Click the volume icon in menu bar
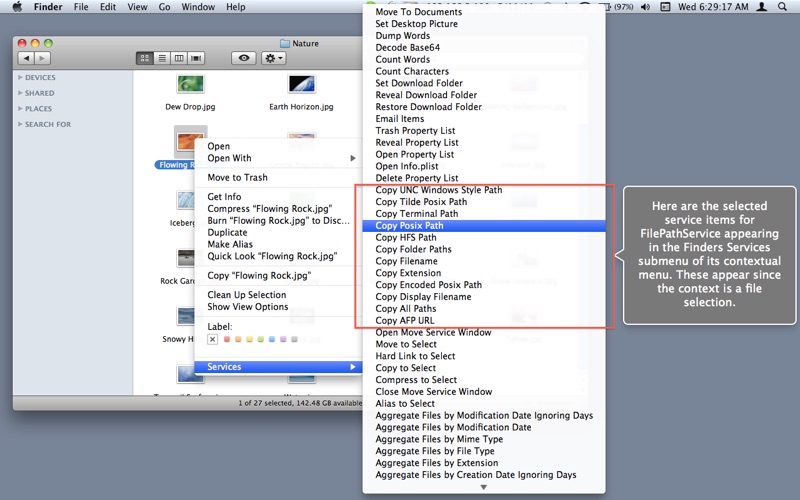Viewport: 800px width, 500px height. click(x=645, y=7)
